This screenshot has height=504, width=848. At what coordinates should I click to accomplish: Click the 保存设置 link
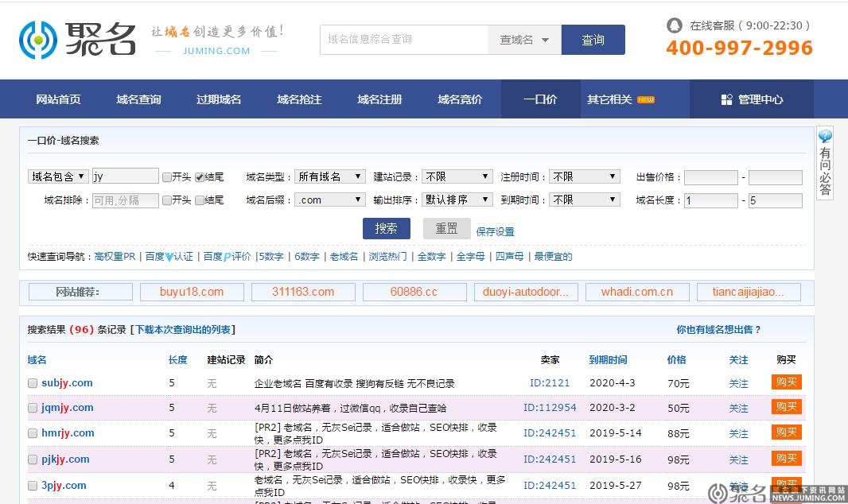(x=496, y=232)
